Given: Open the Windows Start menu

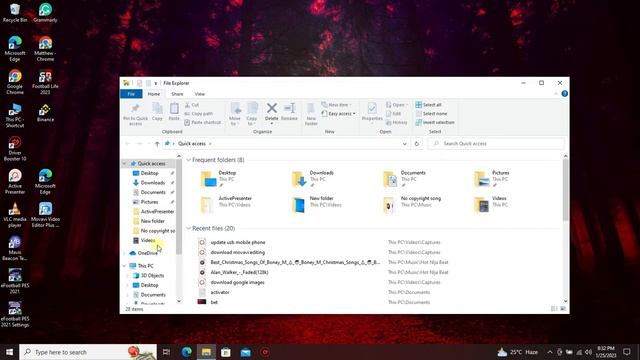Looking at the screenshot, I should click(x=9, y=352).
